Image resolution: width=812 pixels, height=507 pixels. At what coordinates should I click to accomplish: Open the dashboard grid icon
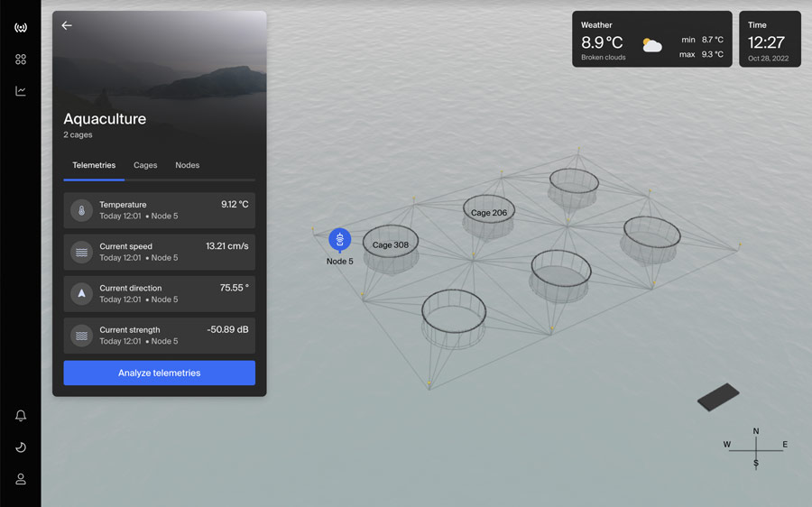(21, 60)
